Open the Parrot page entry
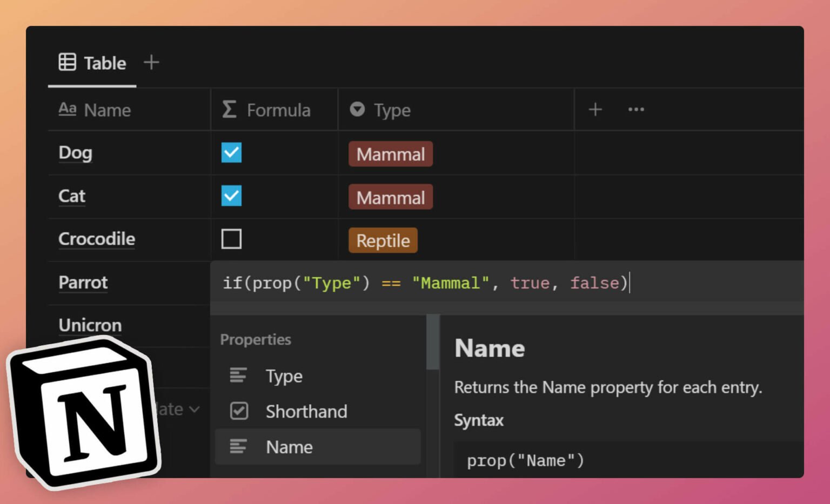The image size is (830, 504). tap(83, 283)
